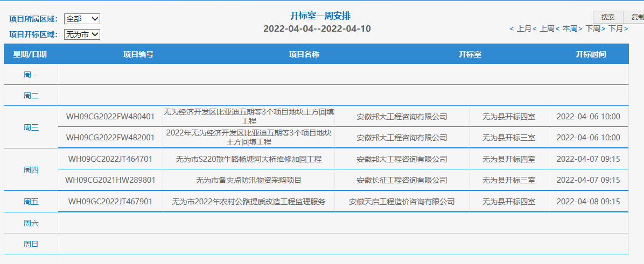This screenshot has height=264, width=644.
Task: Click project number WH09CG2022FW480401
Action: pos(110,117)
